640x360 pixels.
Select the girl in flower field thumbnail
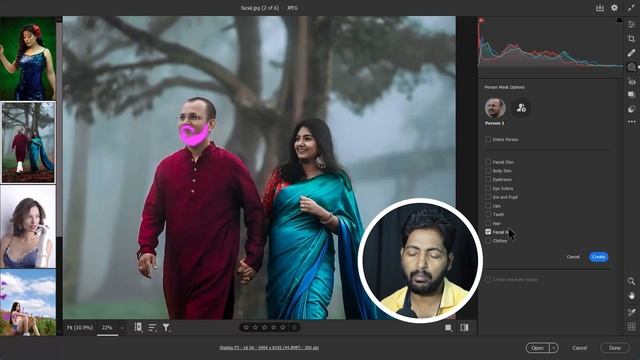(28, 302)
